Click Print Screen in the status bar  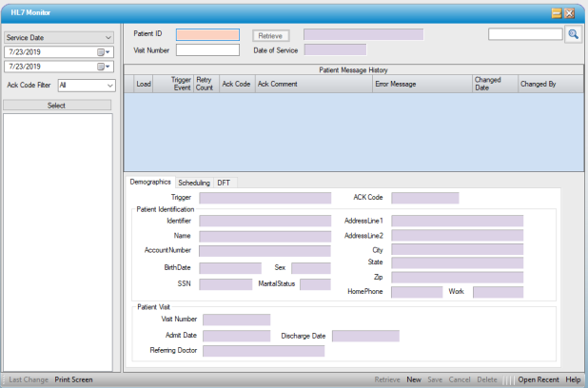coord(73,379)
